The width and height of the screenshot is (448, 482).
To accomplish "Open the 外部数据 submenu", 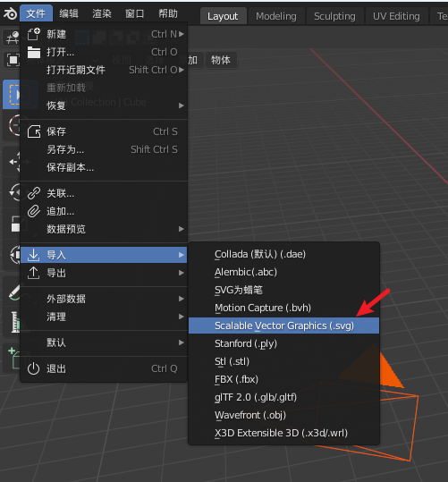I will point(104,299).
